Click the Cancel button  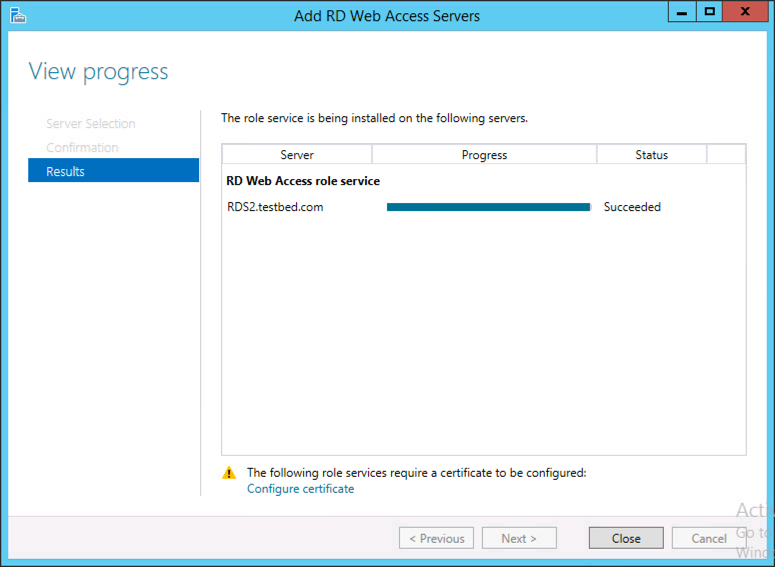tap(709, 538)
